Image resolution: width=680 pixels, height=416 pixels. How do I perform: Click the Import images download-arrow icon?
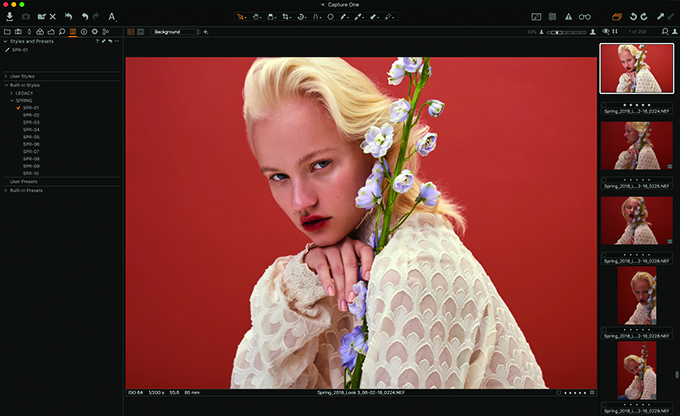(10, 16)
